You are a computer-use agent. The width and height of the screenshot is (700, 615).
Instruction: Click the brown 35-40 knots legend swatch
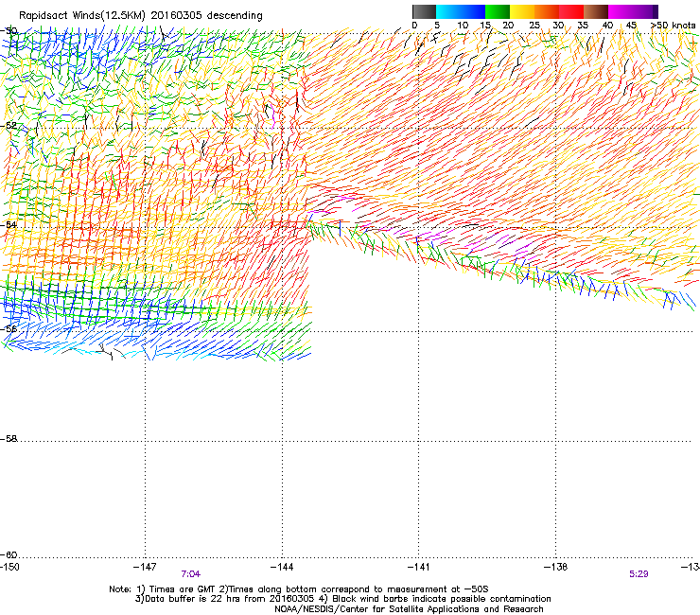click(x=596, y=11)
